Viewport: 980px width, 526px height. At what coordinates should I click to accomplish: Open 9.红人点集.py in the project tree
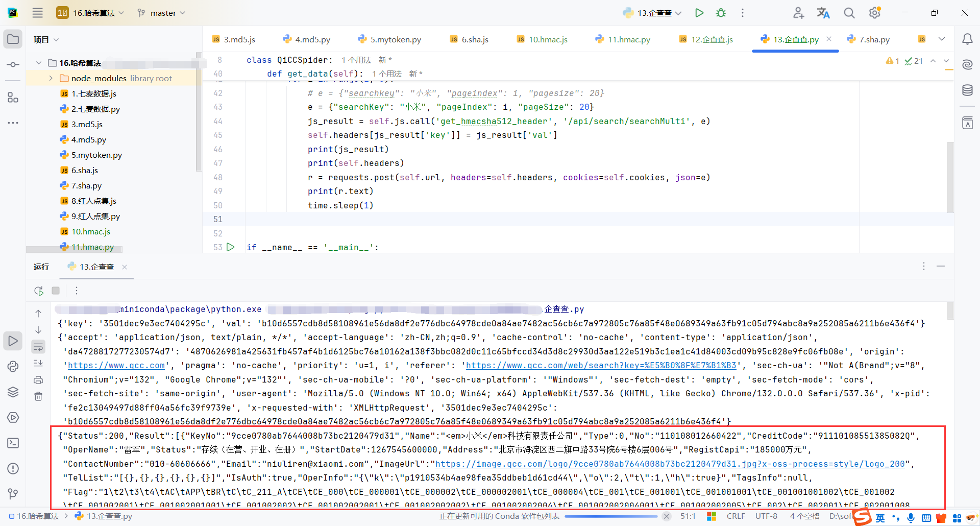point(95,216)
